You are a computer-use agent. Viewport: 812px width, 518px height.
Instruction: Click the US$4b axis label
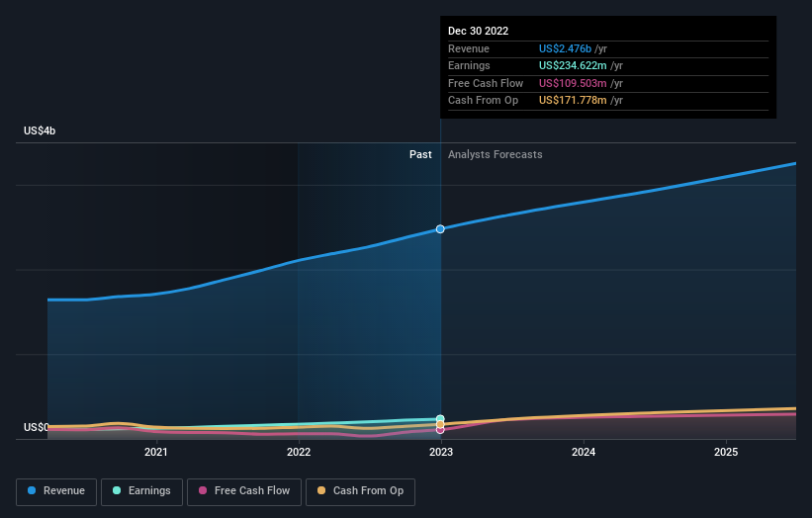pyautogui.click(x=40, y=130)
